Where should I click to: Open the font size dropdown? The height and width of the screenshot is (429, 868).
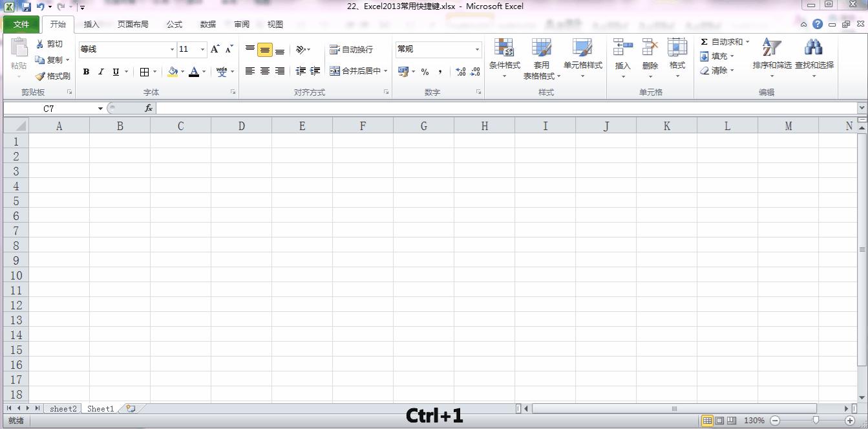pos(201,49)
